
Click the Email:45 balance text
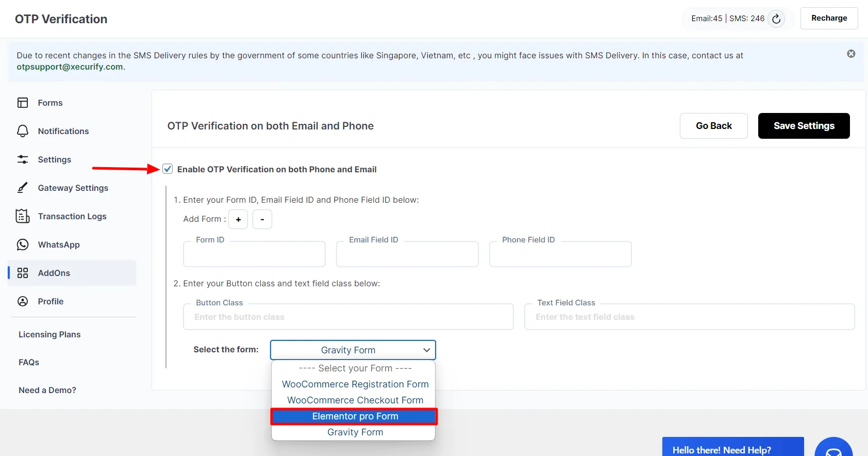tap(707, 19)
